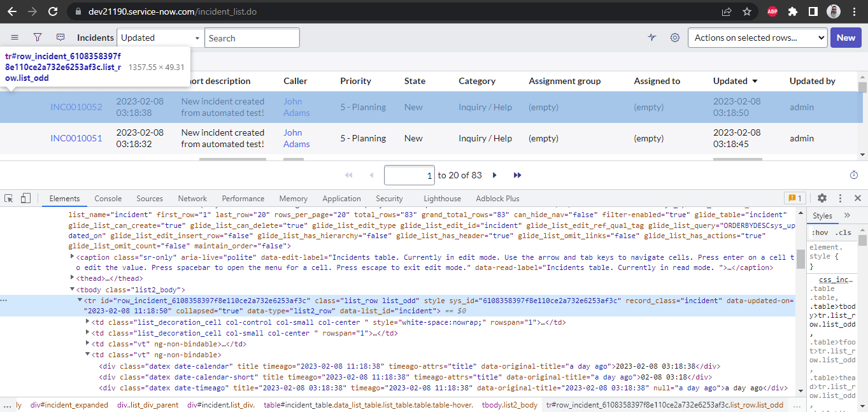Open the Updated search field dropdown

(160, 38)
